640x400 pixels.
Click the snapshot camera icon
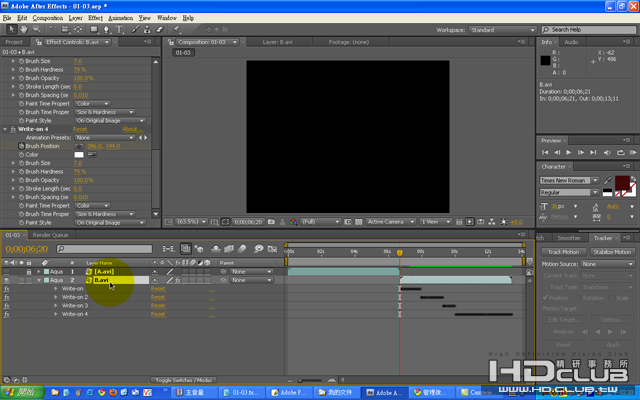click(x=271, y=222)
